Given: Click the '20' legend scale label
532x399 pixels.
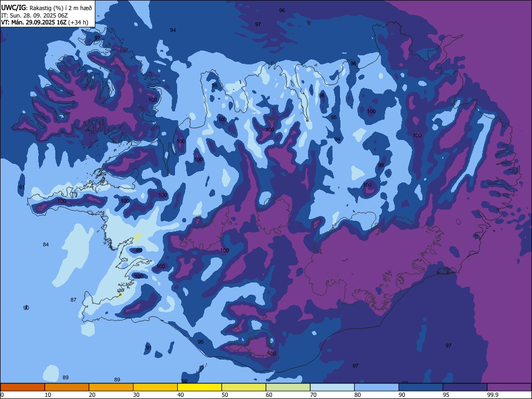Looking at the screenshot, I should pos(92,395).
